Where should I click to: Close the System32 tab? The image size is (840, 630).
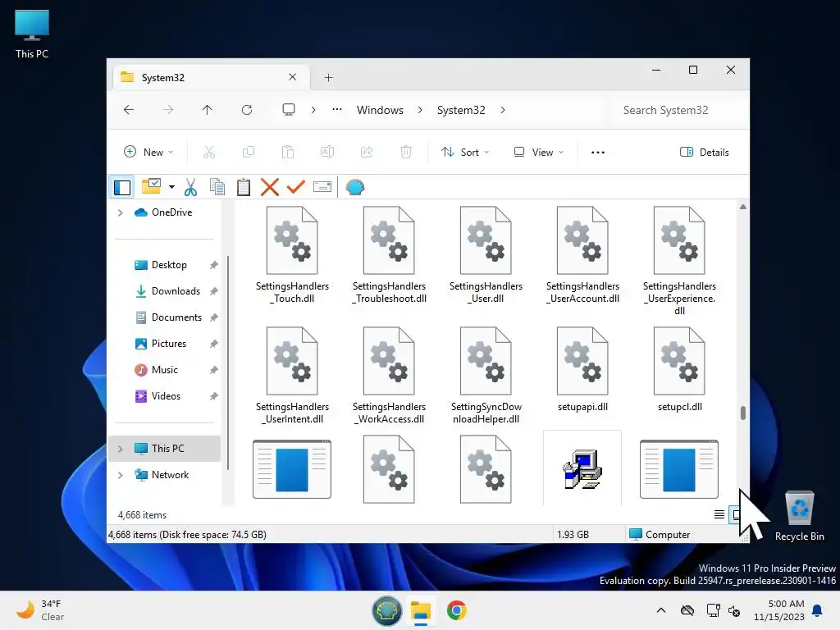293,77
